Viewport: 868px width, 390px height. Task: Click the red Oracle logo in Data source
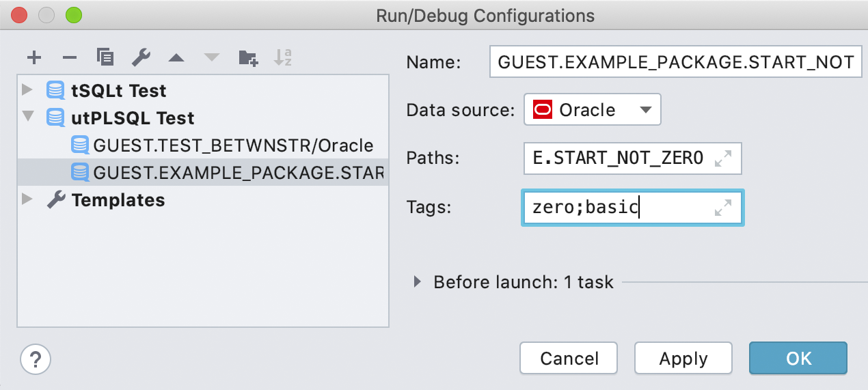[x=543, y=110]
